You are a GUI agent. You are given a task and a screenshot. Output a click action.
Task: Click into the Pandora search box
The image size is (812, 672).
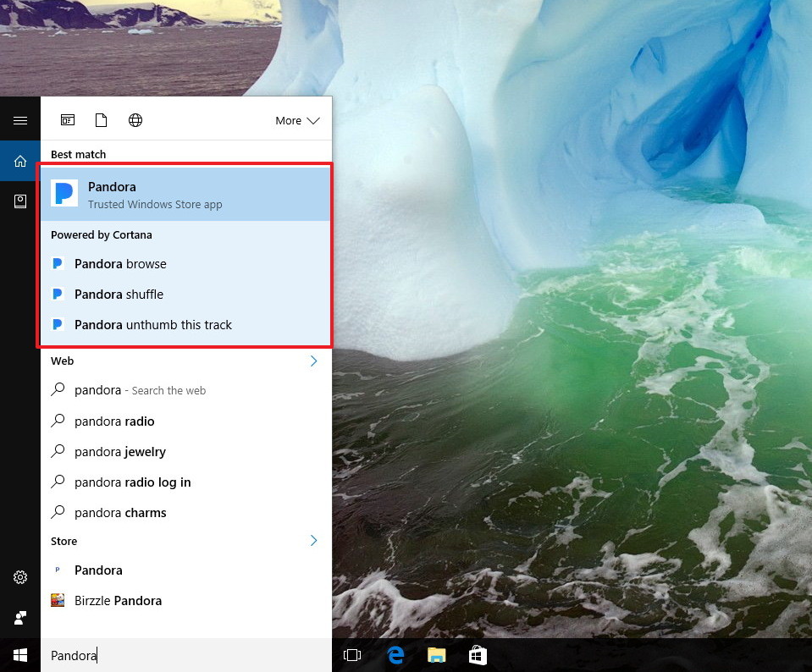(186, 655)
